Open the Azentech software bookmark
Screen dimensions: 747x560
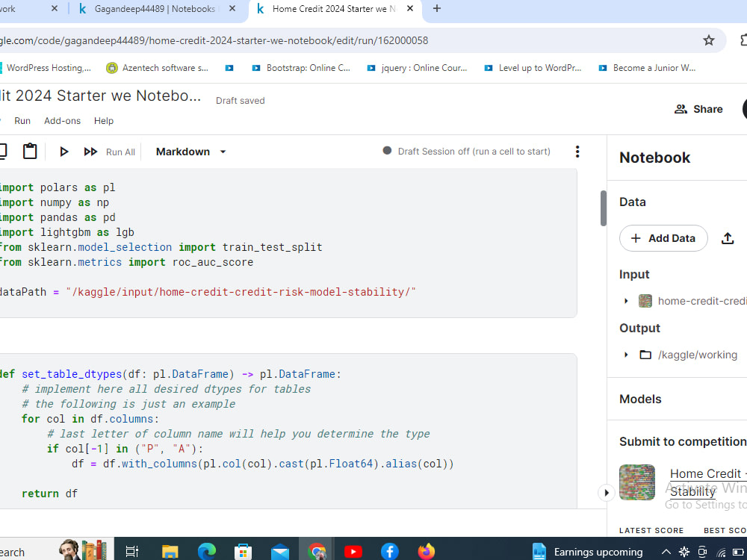point(157,68)
